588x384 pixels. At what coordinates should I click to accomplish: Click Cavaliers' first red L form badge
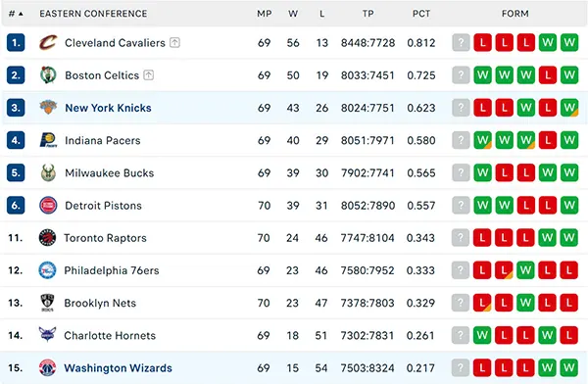coord(482,43)
